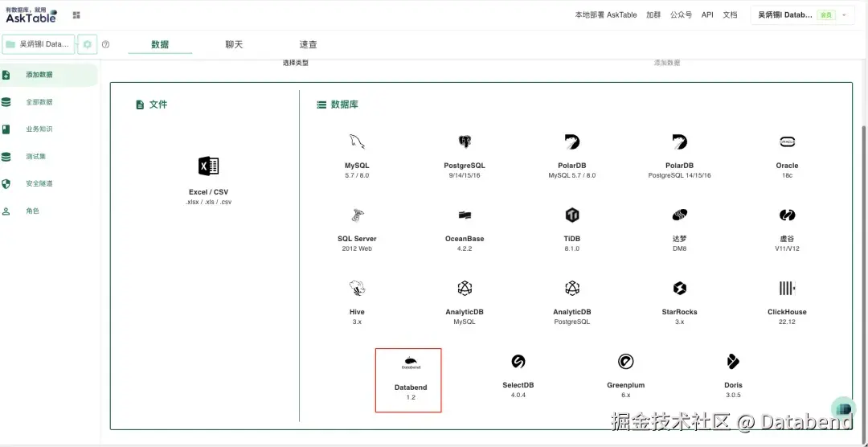The height and width of the screenshot is (447, 868).
Task: Click the help question mark icon
Action: click(x=106, y=44)
